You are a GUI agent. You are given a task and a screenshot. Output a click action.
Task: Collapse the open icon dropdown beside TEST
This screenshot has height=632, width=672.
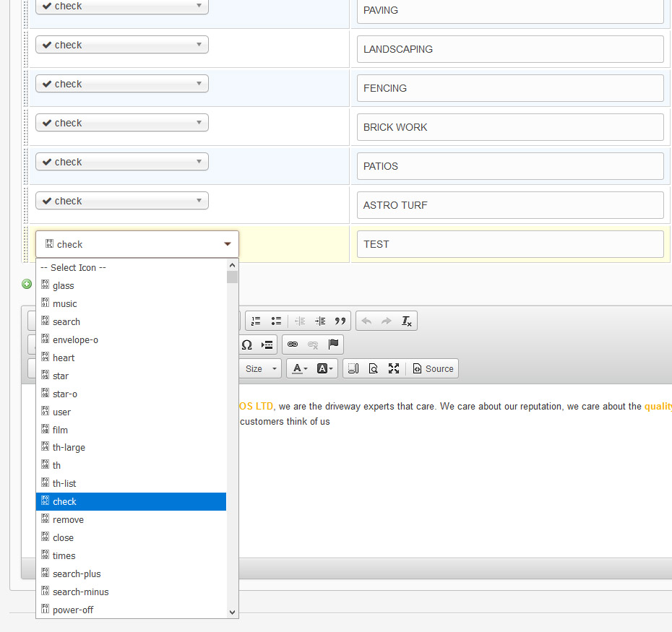(x=137, y=244)
